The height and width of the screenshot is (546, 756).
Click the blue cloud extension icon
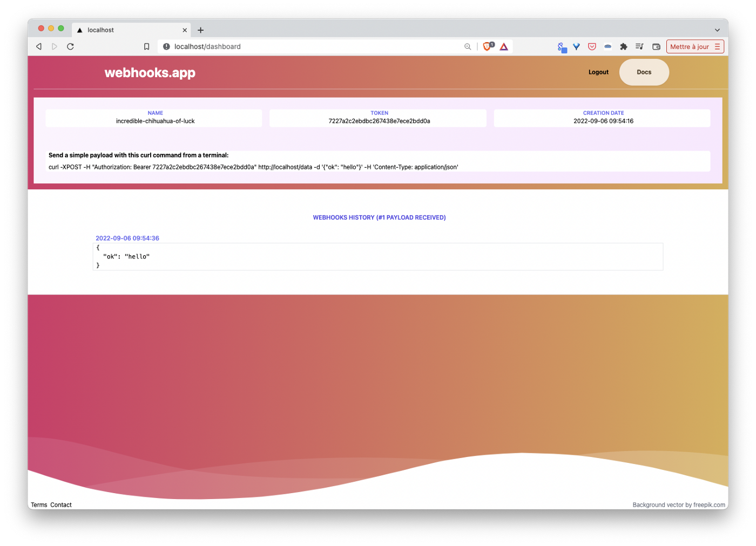point(607,47)
